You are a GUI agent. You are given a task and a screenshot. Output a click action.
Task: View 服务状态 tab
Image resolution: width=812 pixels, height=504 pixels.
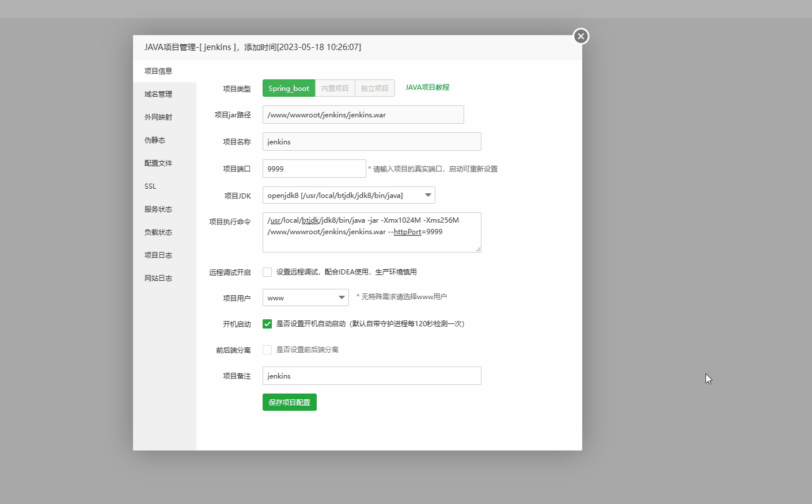165,209
